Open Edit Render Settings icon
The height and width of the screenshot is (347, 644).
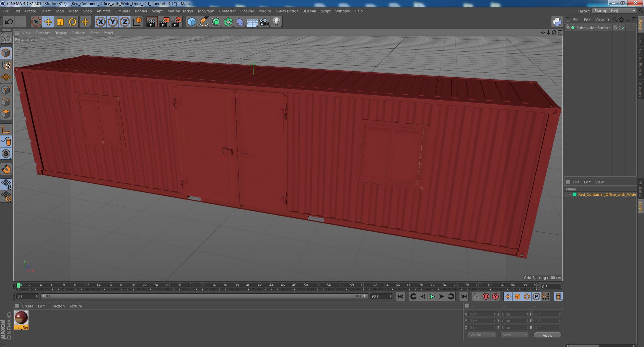(176, 22)
